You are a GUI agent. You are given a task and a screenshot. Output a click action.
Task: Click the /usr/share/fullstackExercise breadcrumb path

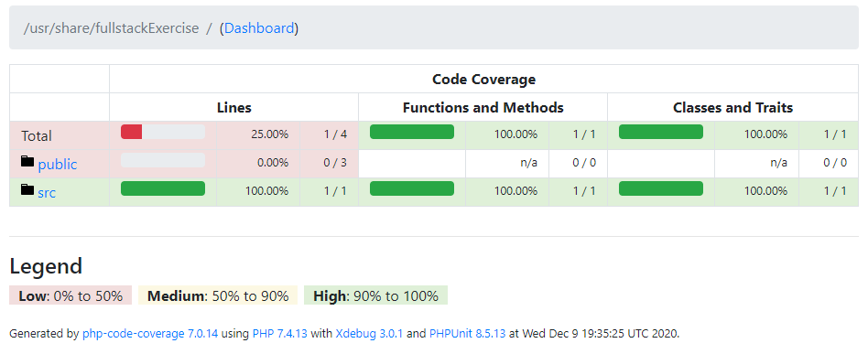pos(111,28)
